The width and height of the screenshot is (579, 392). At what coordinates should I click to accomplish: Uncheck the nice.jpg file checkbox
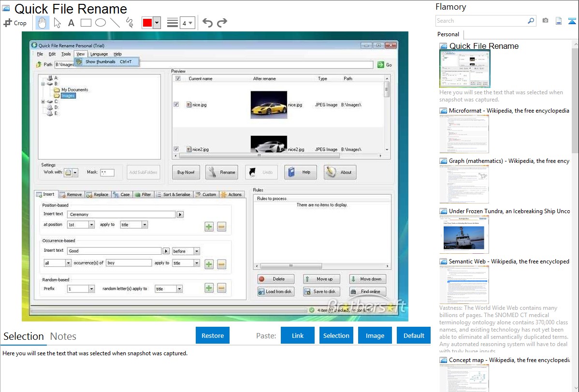point(176,104)
